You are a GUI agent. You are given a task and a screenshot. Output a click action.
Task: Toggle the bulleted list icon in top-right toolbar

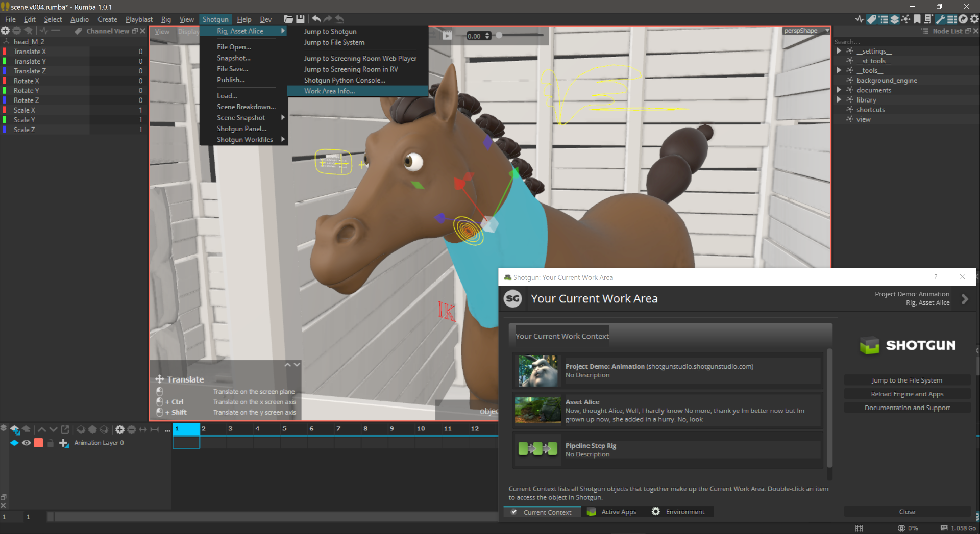click(883, 19)
